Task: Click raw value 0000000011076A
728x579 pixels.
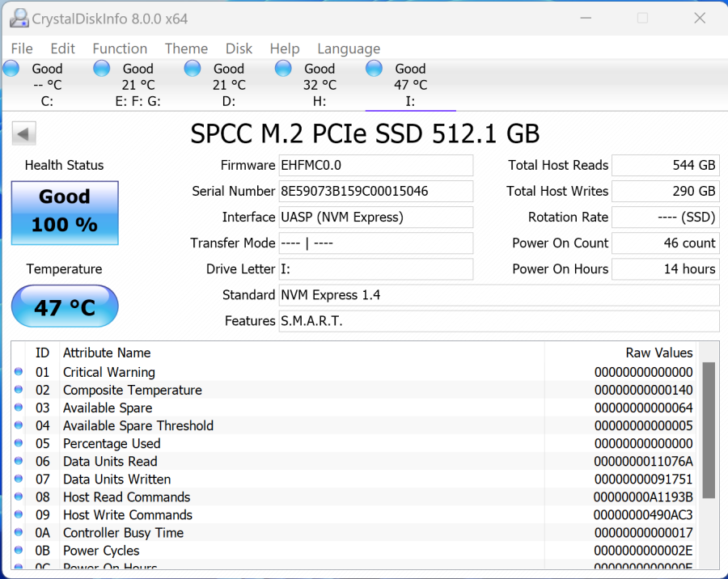Action: click(x=644, y=462)
